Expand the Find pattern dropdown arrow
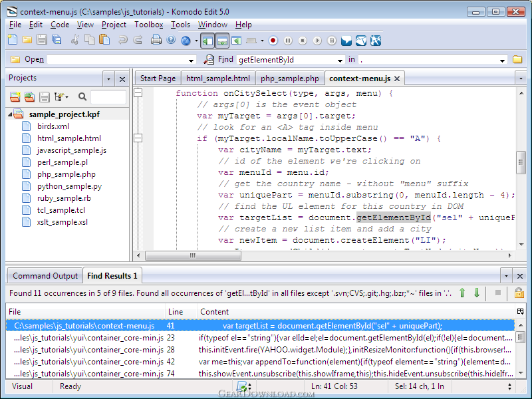This screenshot has height=399, width=532. point(340,61)
